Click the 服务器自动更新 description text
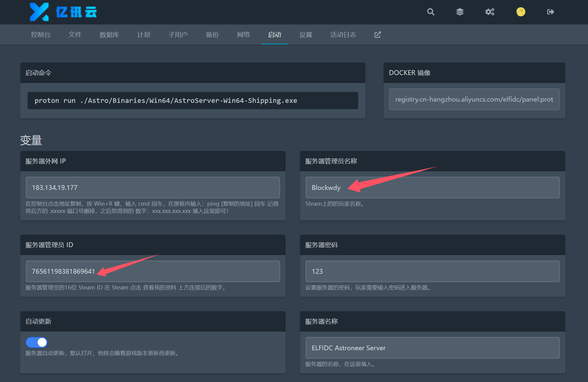The width and height of the screenshot is (588, 382). (x=102, y=353)
